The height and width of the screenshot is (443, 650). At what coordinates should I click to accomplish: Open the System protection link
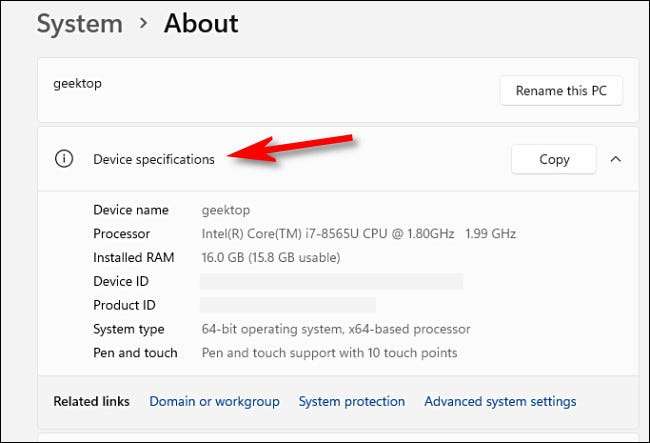click(352, 401)
